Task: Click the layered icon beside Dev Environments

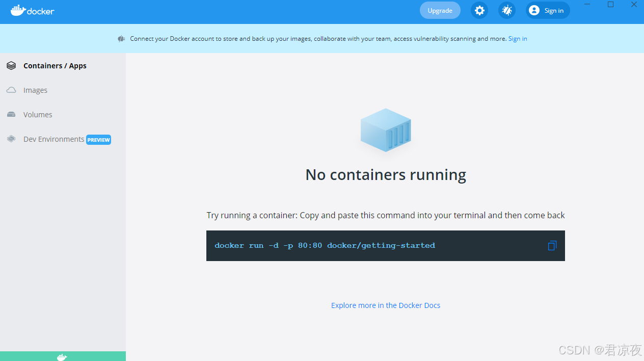Action: pyautogui.click(x=11, y=139)
